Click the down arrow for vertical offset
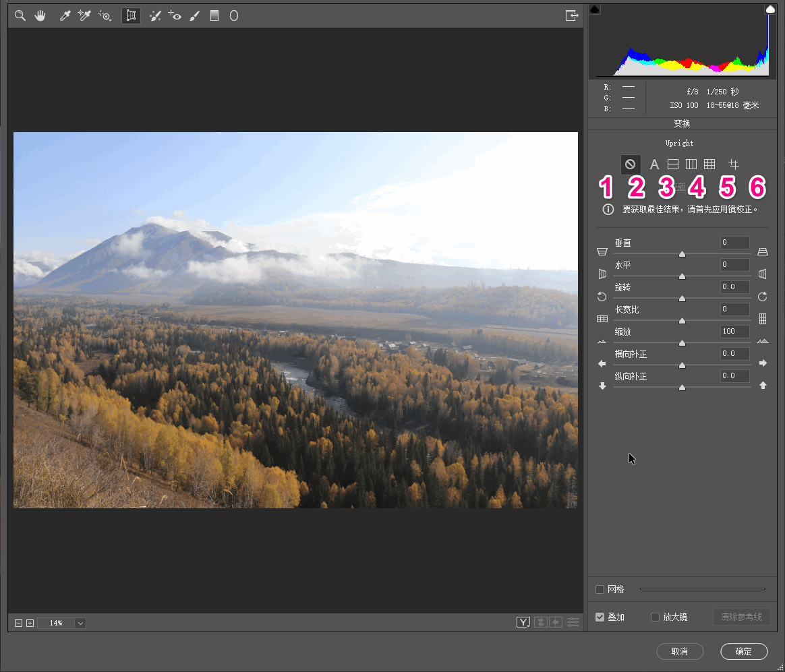 603,386
